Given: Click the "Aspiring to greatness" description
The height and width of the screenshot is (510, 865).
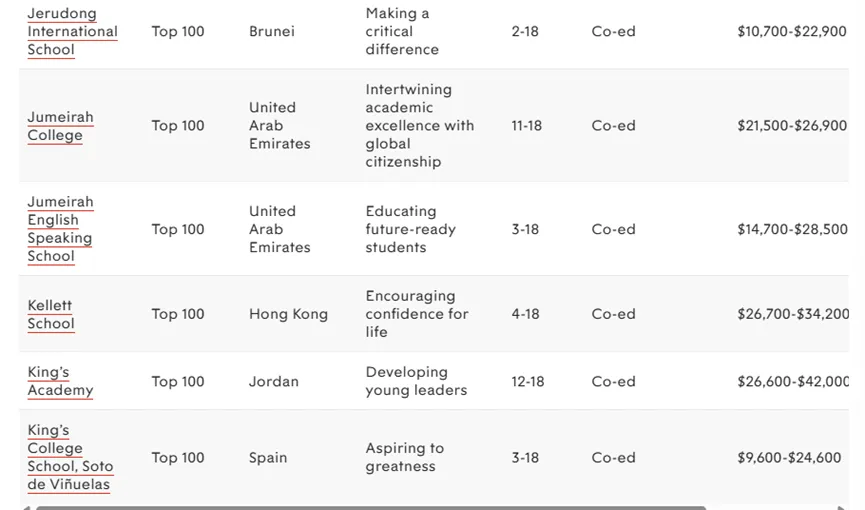Looking at the screenshot, I should click(x=404, y=457).
